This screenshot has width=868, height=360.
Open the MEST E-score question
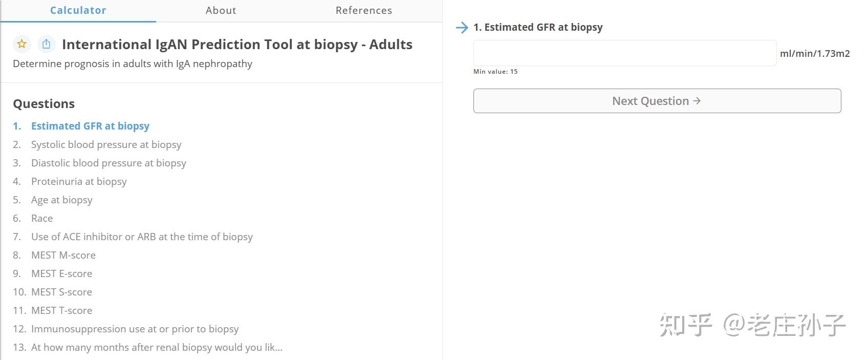[62, 273]
